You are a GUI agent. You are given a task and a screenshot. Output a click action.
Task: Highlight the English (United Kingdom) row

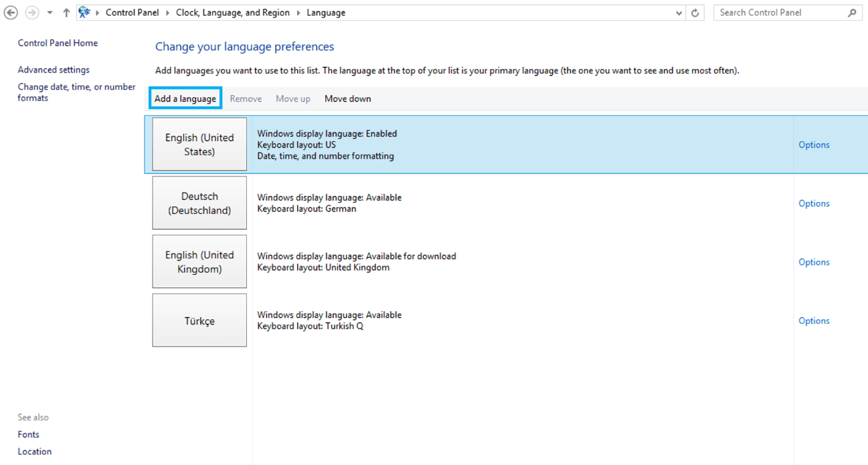(x=199, y=261)
